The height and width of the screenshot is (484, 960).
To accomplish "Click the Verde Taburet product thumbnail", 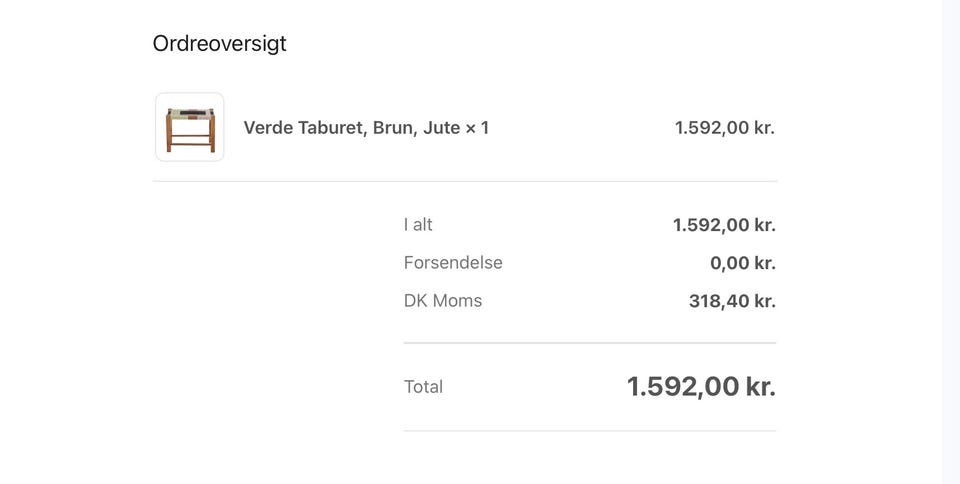I will click(190, 127).
